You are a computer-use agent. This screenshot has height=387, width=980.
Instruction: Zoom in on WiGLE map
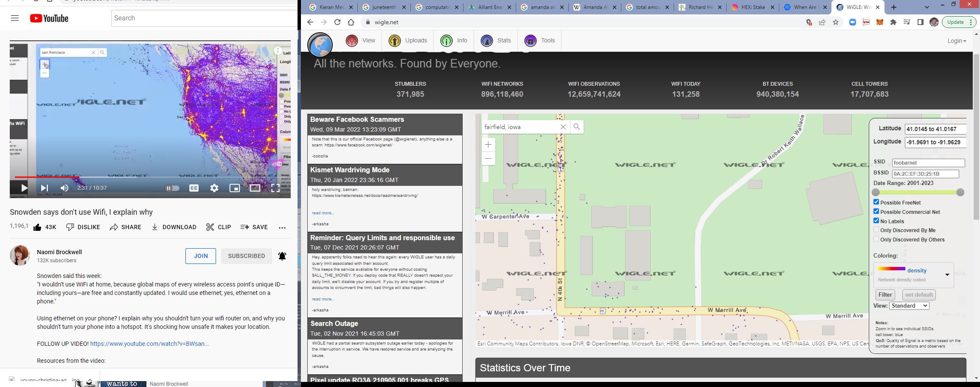[x=489, y=145]
